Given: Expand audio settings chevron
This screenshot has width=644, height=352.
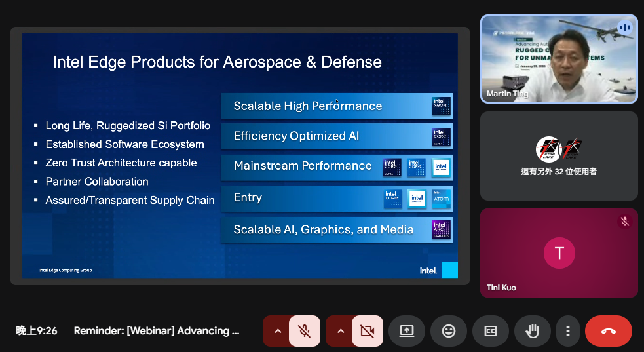Looking at the screenshot, I should [278, 331].
